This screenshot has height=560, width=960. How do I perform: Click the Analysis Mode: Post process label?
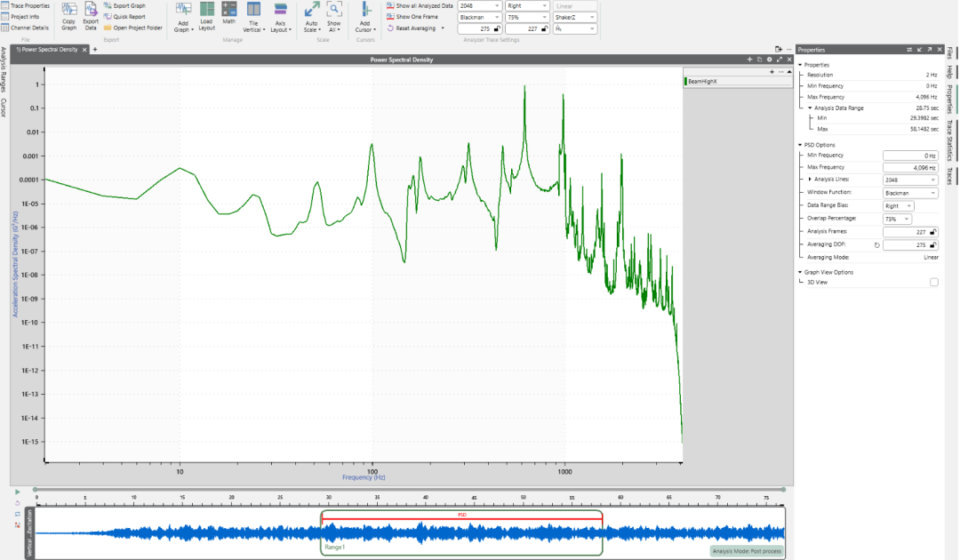[747, 551]
